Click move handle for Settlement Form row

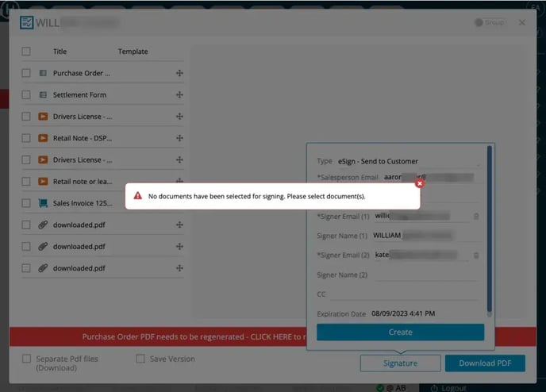[179, 94]
